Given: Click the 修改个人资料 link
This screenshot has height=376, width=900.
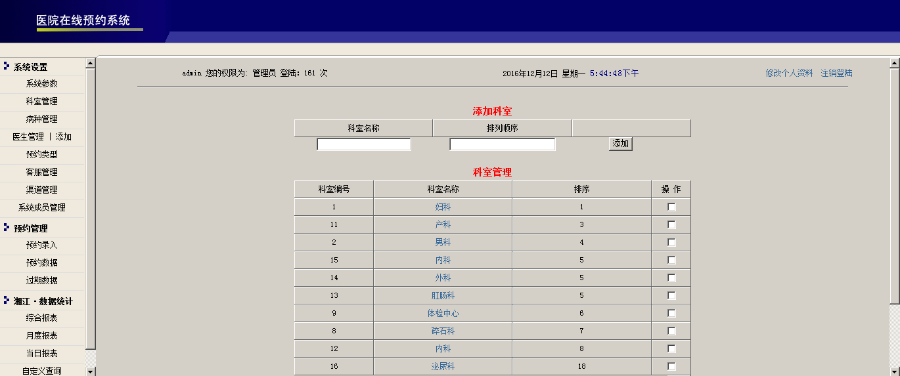Looking at the screenshot, I should click(x=789, y=73).
